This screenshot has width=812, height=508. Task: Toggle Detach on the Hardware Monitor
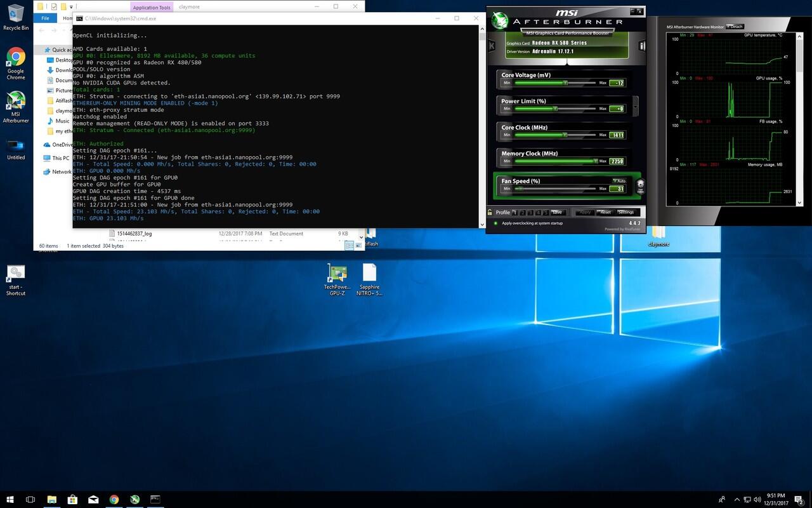tap(735, 27)
